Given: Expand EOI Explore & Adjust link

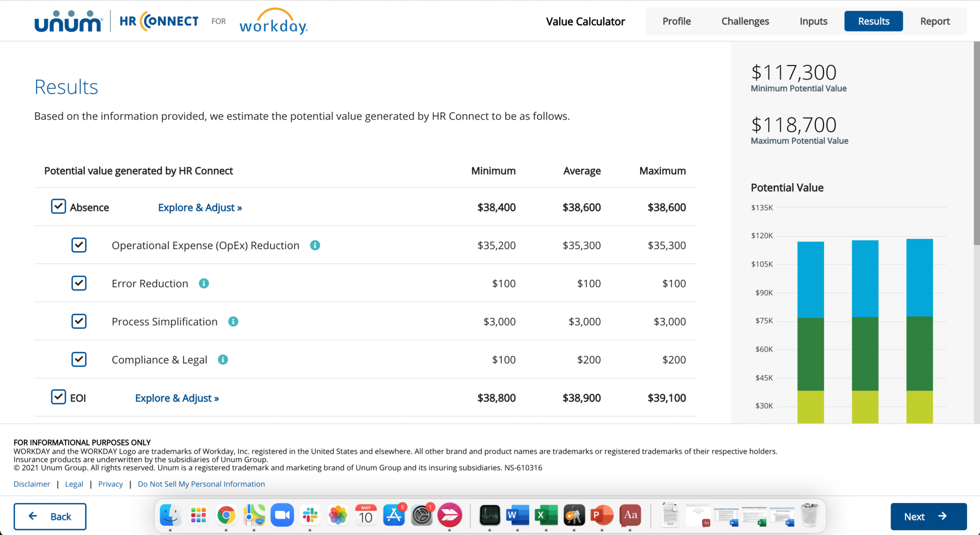Looking at the screenshot, I should 177,398.
